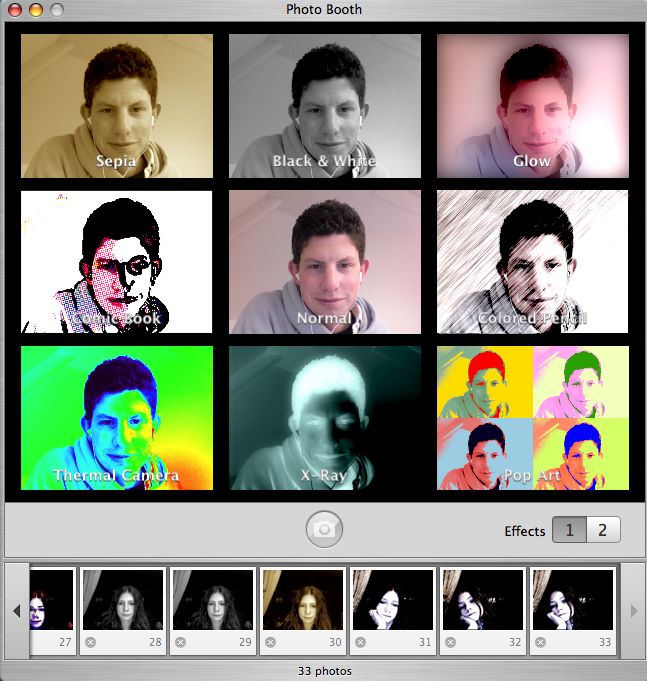Pick the Normal effect in the center
Viewport: 647px width, 681px height.
tap(325, 262)
